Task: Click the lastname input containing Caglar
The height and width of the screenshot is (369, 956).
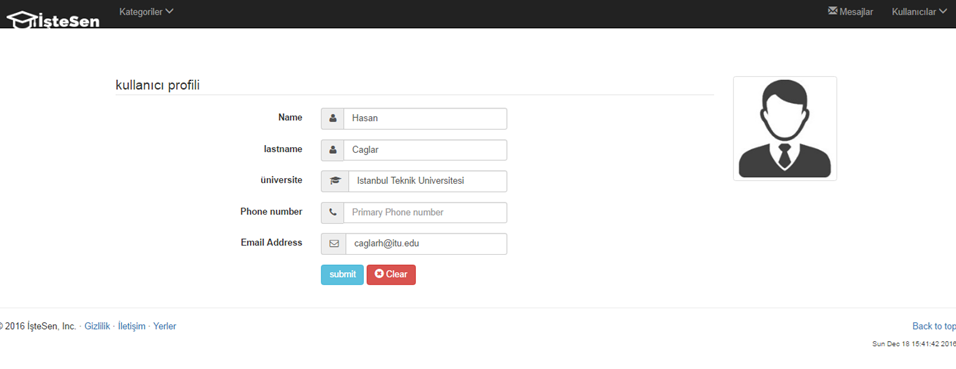Action: click(425, 149)
